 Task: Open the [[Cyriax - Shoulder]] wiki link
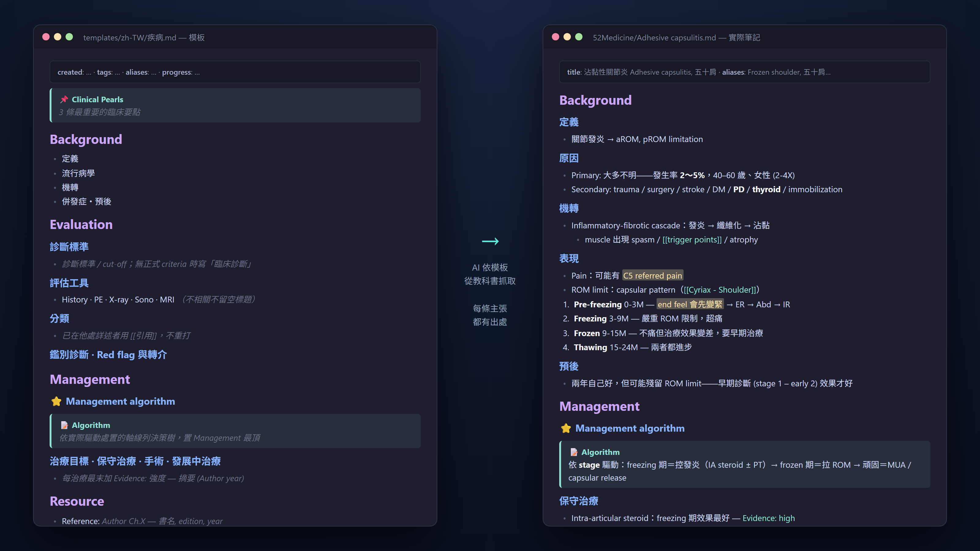(720, 290)
